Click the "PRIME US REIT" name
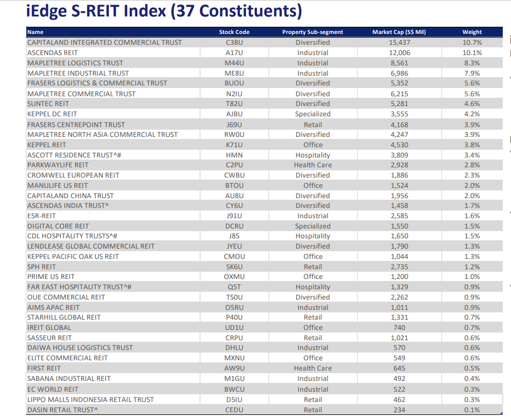The height and width of the screenshot is (420, 511). [51, 276]
